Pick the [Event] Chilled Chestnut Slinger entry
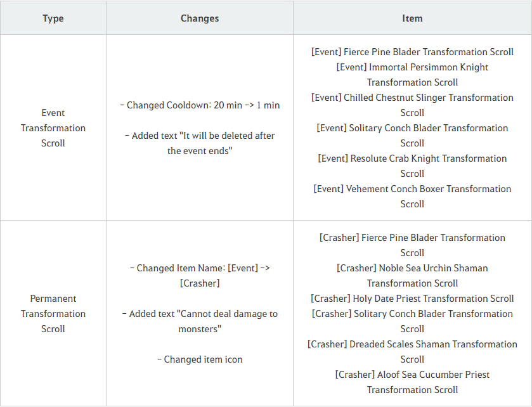532x407 pixels. 412,105
